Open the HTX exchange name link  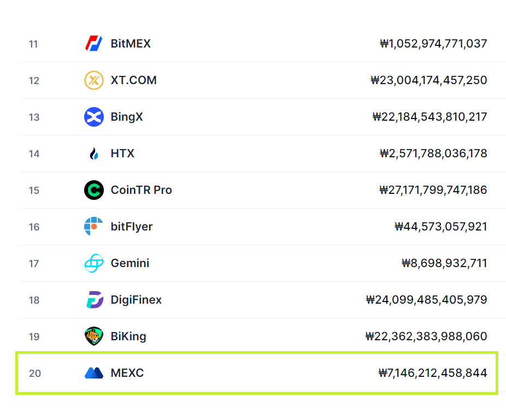pos(122,153)
